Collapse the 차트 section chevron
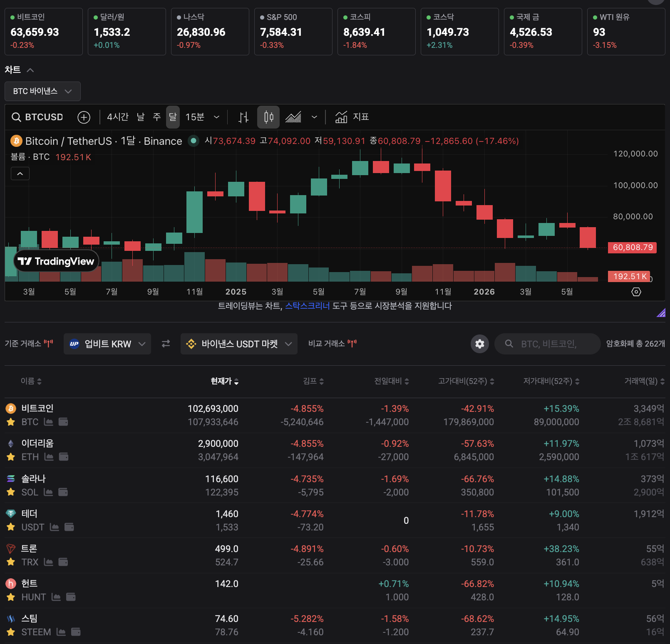Screen dimensions: 670x644 coord(30,70)
